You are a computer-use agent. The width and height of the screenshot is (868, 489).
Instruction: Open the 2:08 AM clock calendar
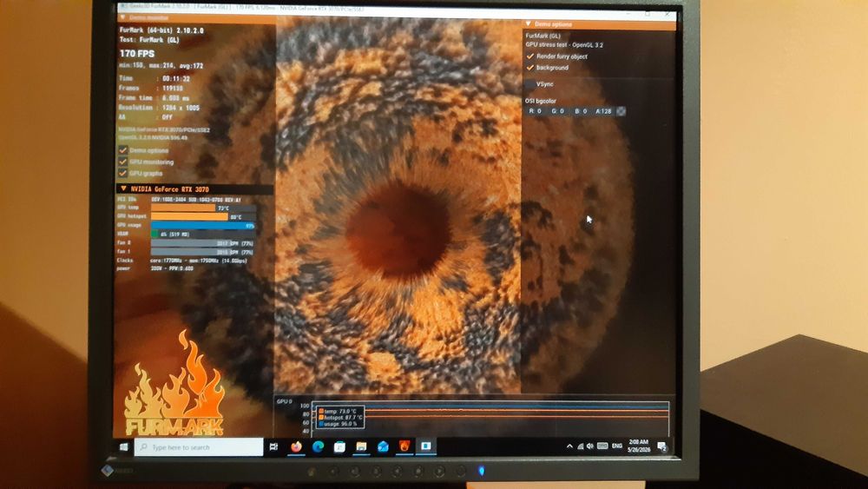coord(638,446)
